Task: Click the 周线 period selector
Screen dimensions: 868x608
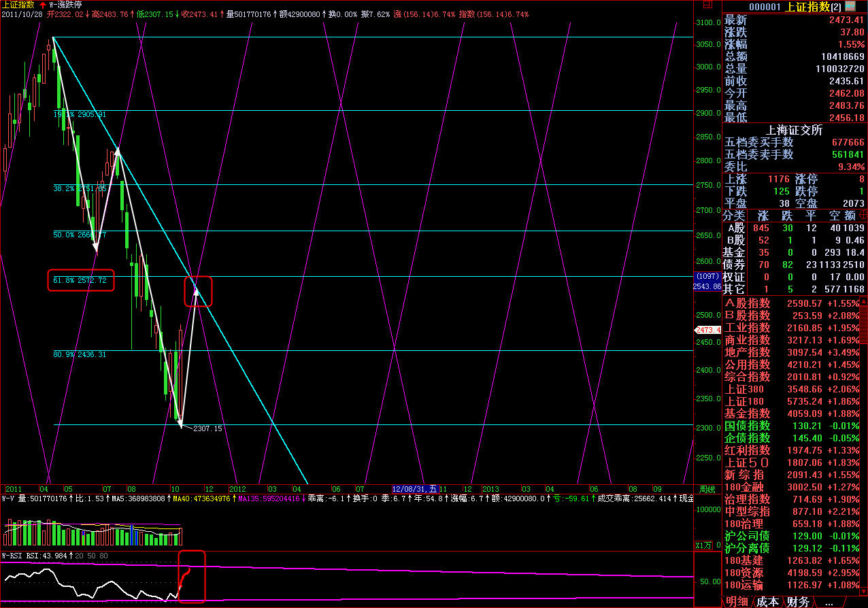Action: point(707,489)
